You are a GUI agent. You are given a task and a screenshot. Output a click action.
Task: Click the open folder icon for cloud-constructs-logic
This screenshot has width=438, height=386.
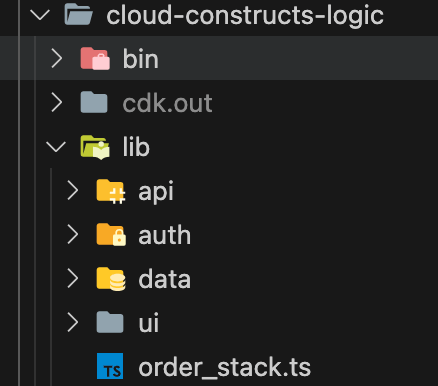[79, 14]
